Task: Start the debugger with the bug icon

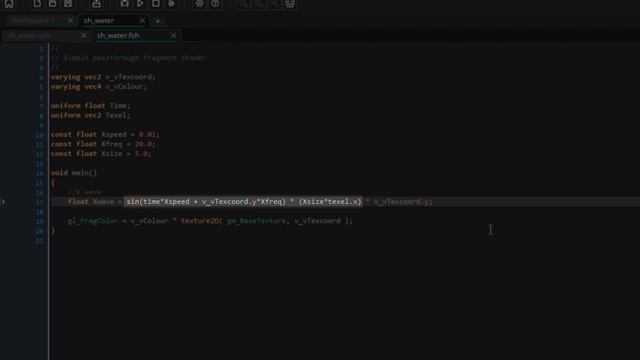Action: click(x=124, y=4)
